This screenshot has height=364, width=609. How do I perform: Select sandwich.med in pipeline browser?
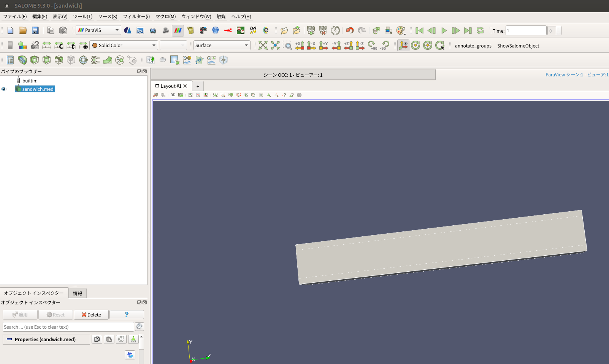(x=35, y=89)
